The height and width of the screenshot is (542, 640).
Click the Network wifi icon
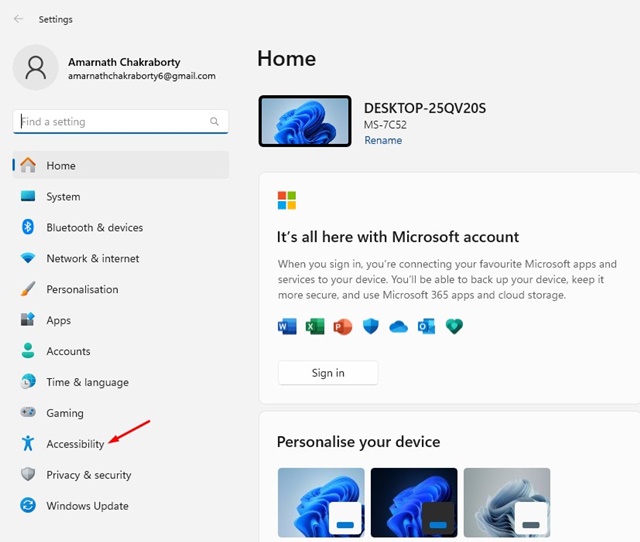[x=28, y=258]
